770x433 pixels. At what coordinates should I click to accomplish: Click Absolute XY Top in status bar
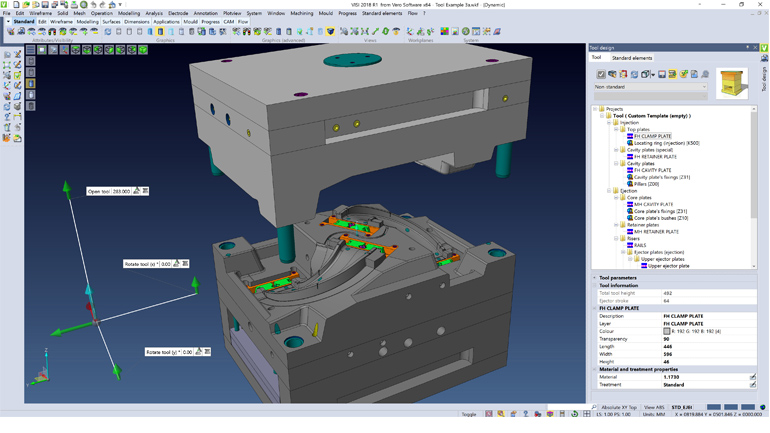pyautogui.click(x=619, y=408)
